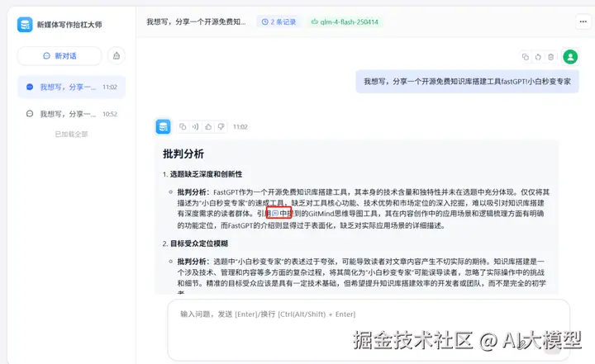The height and width of the screenshot is (364, 595).
Task: Copy the user message
Action: pos(526,57)
